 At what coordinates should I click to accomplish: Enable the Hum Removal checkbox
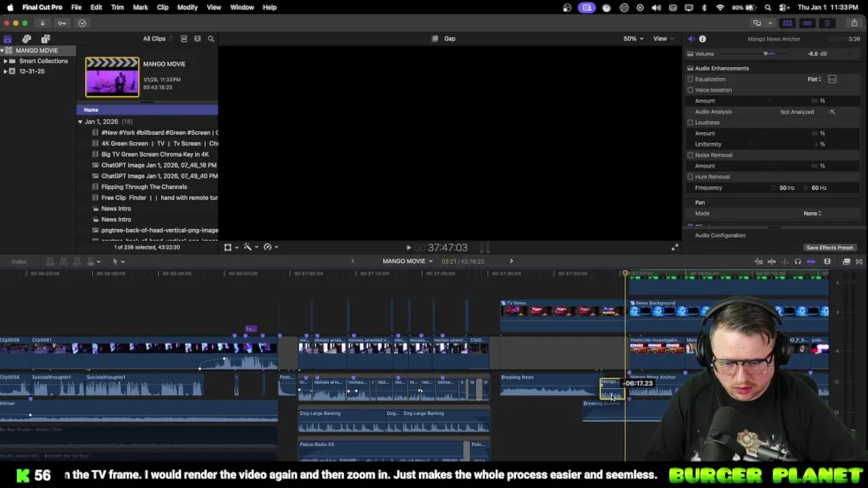[690, 177]
